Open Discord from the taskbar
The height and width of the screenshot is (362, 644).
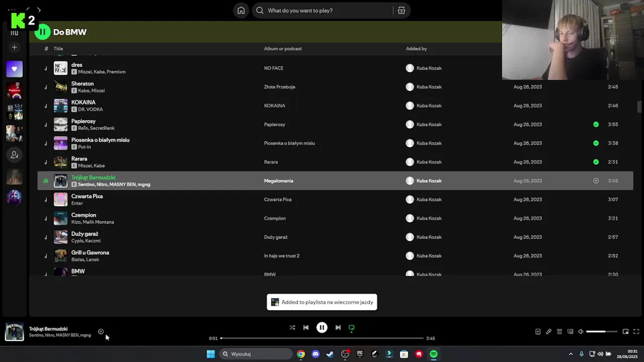(x=315, y=354)
